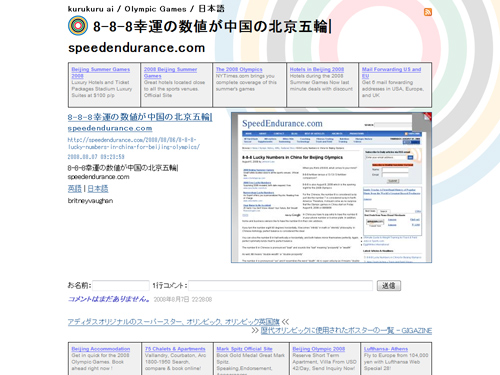
Task: Click the 送信 submit button
Action: pos(389,286)
